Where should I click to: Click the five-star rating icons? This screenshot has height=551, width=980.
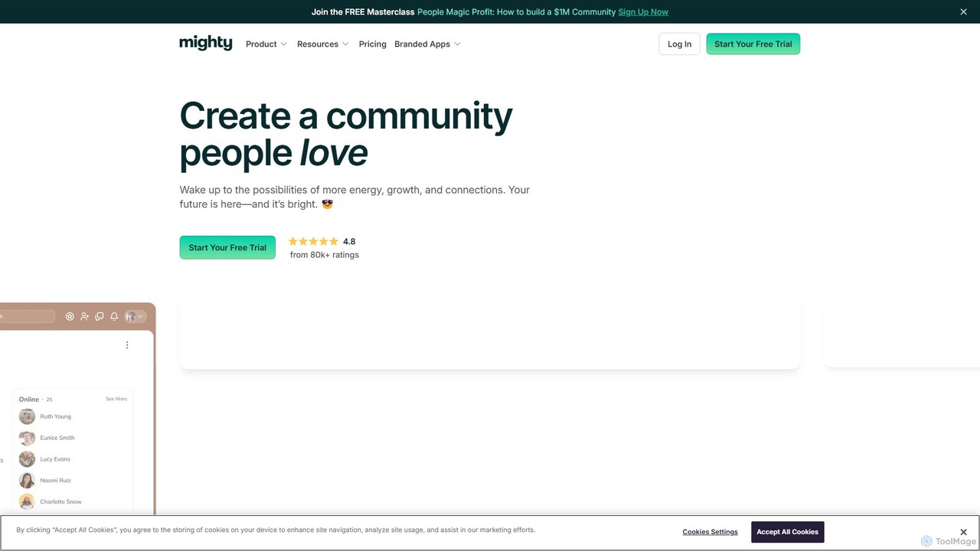pos(313,241)
